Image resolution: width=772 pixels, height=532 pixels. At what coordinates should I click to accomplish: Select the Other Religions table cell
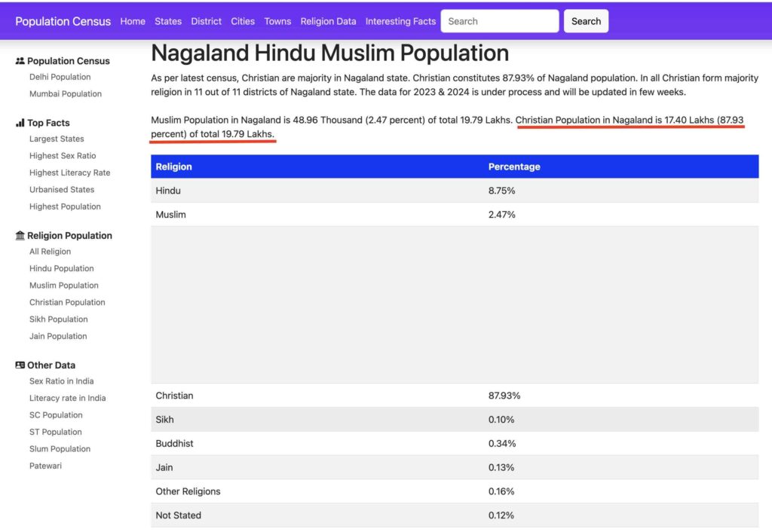coord(188,491)
